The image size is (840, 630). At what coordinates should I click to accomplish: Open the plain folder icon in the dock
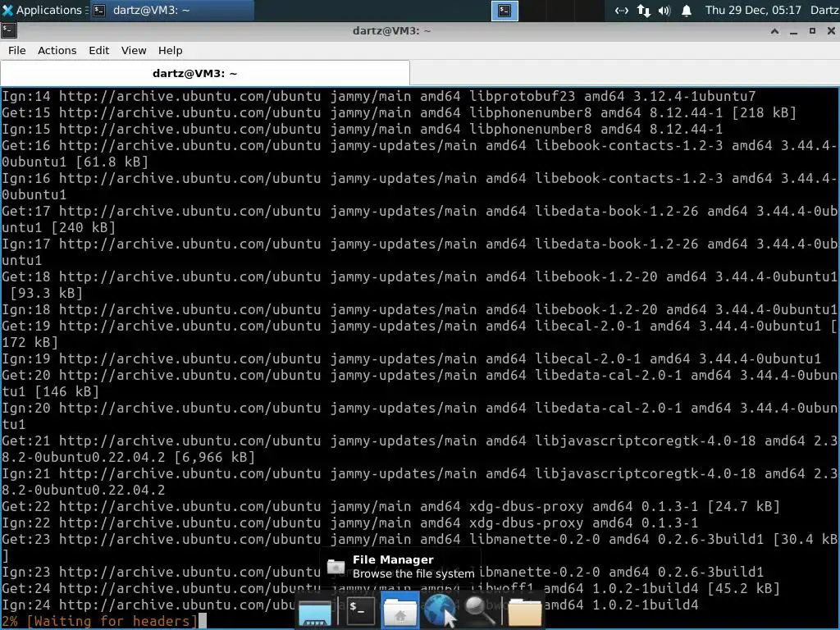(x=524, y=613)
